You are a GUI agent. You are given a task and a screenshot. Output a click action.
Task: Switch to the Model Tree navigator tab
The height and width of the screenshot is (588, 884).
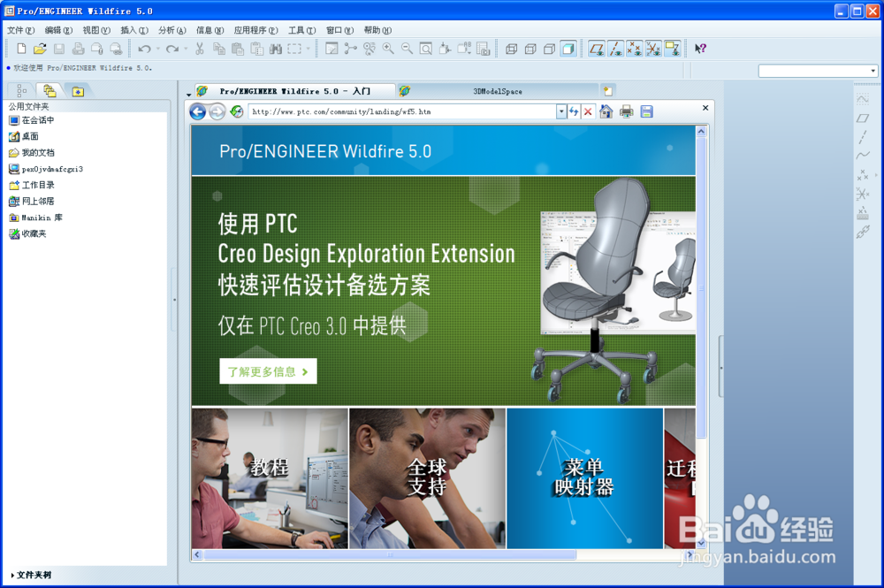pyautogui.click(x=21, y=91)
